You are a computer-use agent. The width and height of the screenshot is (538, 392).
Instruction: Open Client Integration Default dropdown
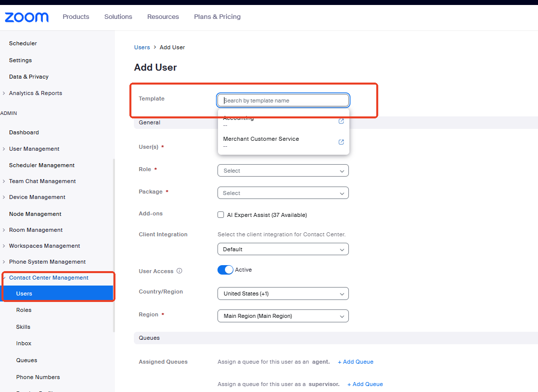tap(283, 249)
